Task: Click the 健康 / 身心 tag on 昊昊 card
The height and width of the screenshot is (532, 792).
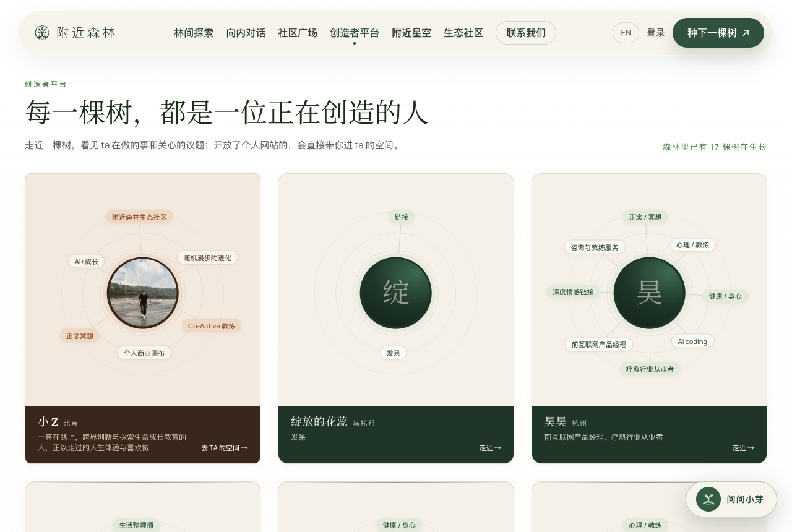Action: (725, 296)
